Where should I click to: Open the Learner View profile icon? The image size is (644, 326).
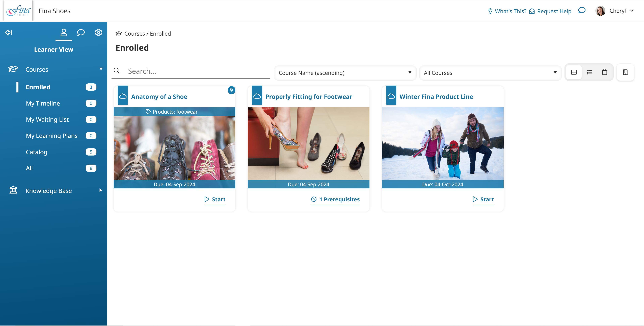point(64,32)
